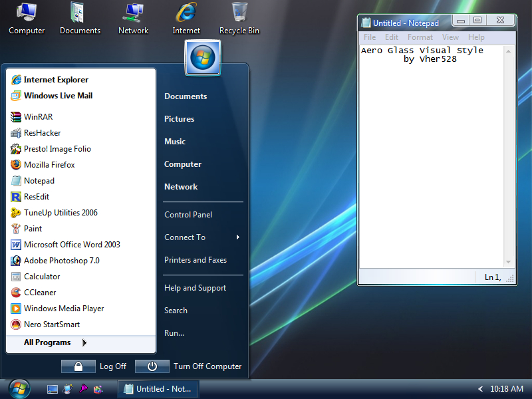Open the Help menu in Notepad
This screenshot has width=532, height=399.
(x=476, y=37)
